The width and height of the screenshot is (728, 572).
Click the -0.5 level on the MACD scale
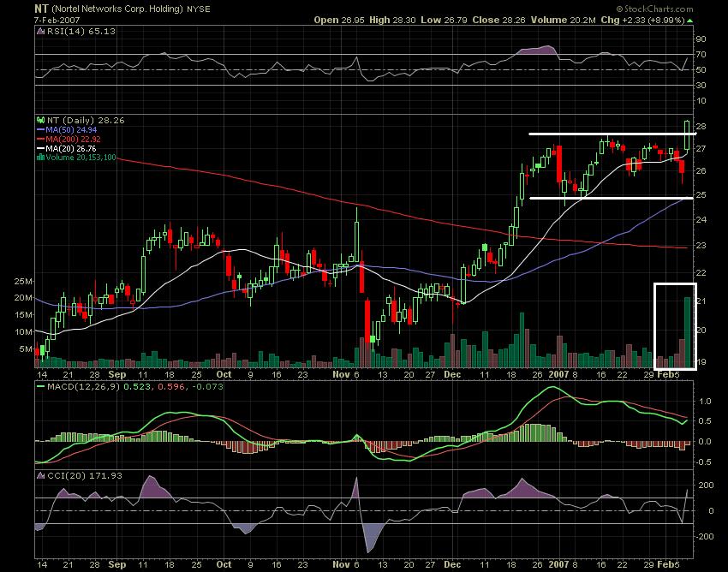(703, 462)
